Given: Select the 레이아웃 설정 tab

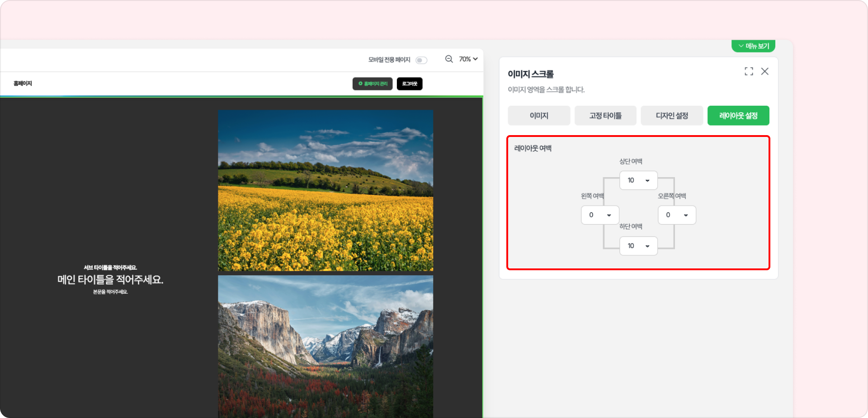Looking at the screenshot, I should pos(738,116).
